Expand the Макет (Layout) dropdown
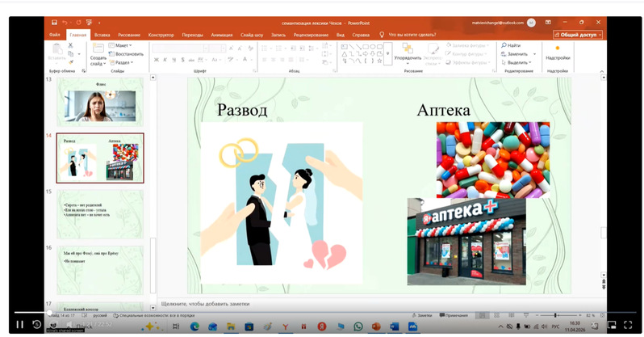 click(123, 46)
